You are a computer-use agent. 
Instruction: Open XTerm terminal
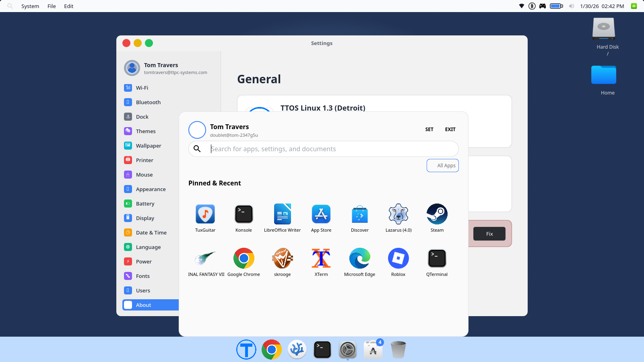(321, 263)
